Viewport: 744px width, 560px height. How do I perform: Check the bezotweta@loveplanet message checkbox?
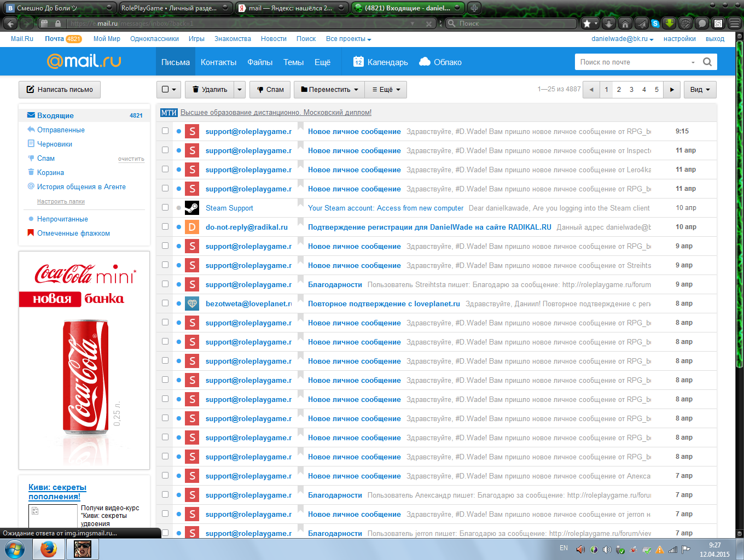pyautogui.click(x=165, y=303)
